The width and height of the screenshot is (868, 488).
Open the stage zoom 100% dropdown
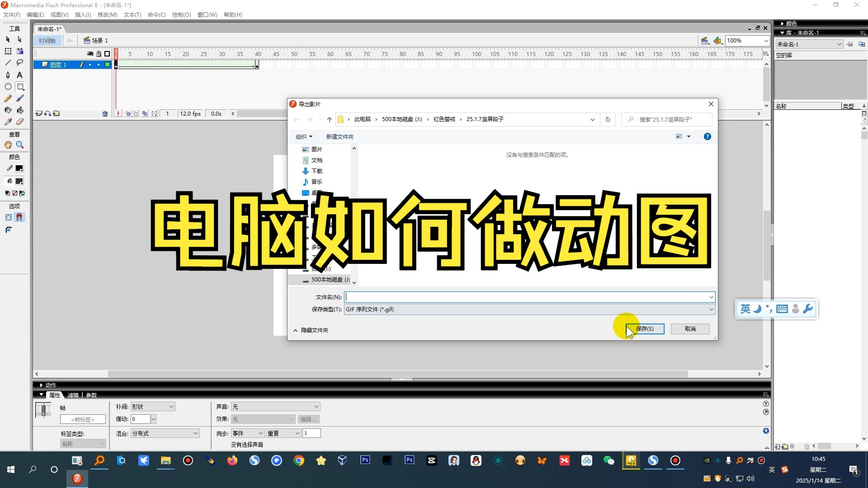766,41
